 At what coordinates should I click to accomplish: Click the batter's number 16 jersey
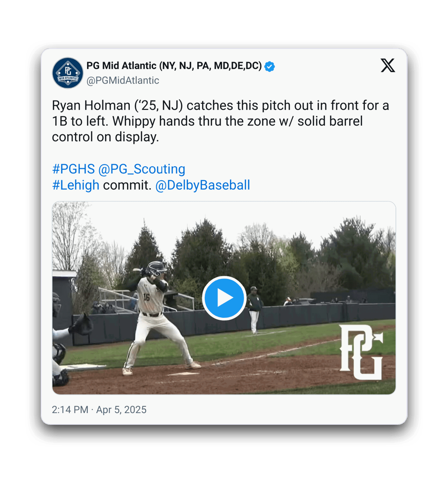pos(147,297)
